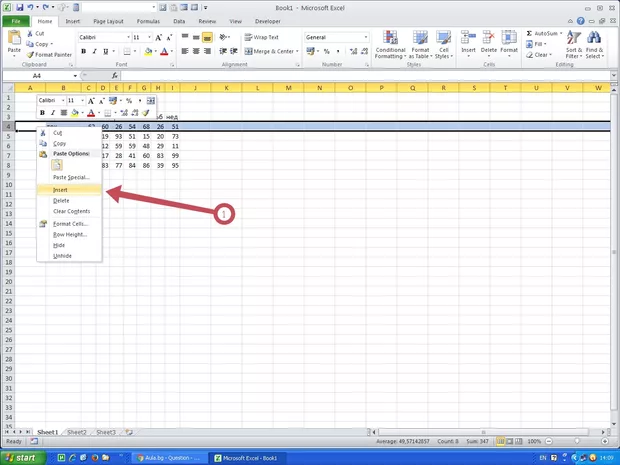620x465 pixels.
Task: Click the Insert cells icon in the ribbon Cells group
Action: pyautogui.click(x=468, y=38)
